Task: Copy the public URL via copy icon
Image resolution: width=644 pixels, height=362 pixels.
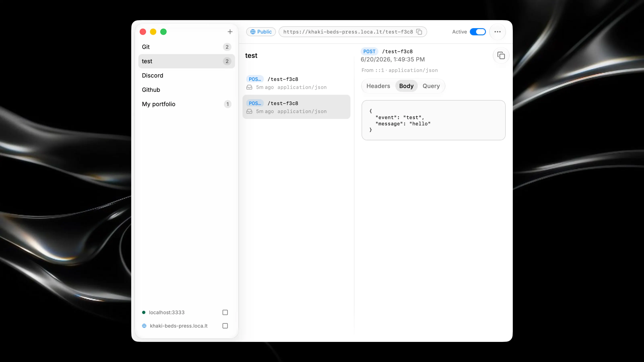Action: point(419,32)
